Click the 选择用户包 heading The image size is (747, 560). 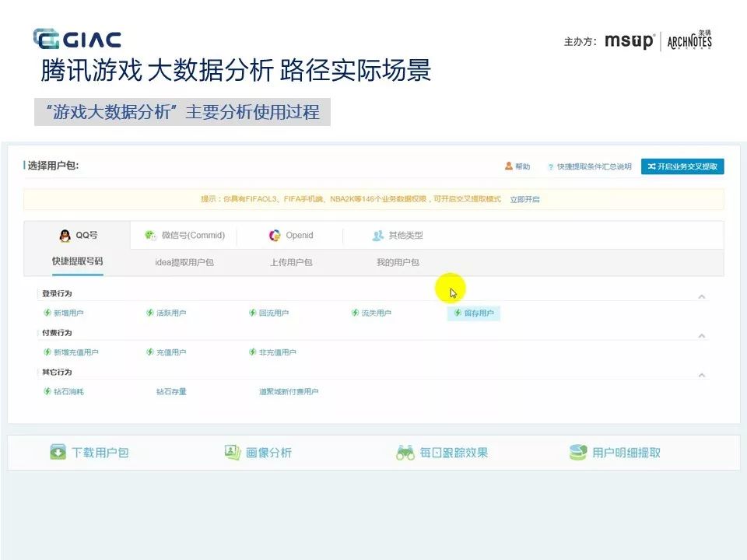52,165
